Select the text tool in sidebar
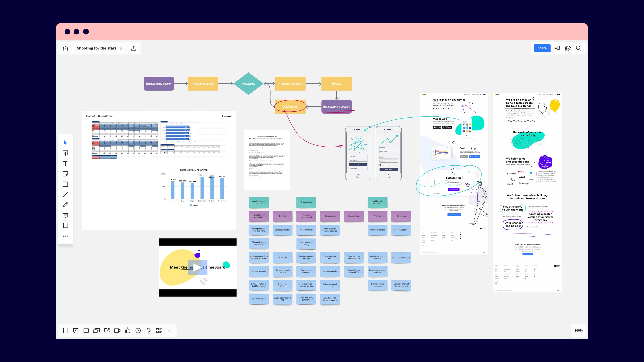 pyautogui.click(x=65, y=164)
